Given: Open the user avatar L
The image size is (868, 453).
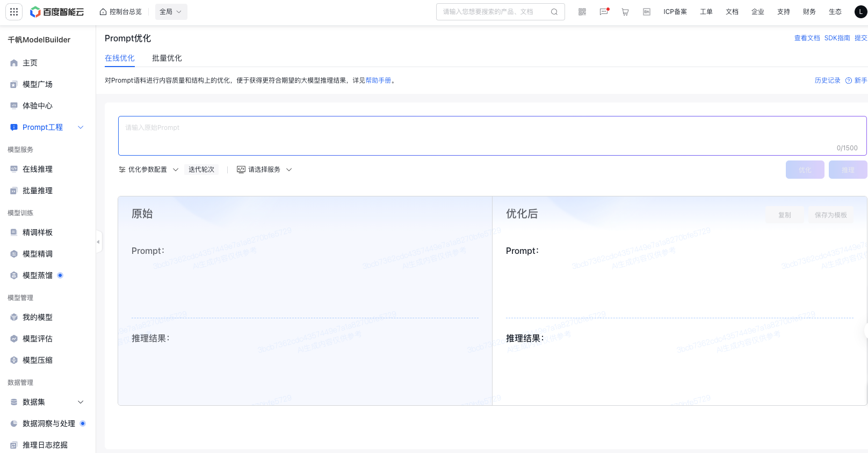Looking at the screenshot, I should point(860,12).
